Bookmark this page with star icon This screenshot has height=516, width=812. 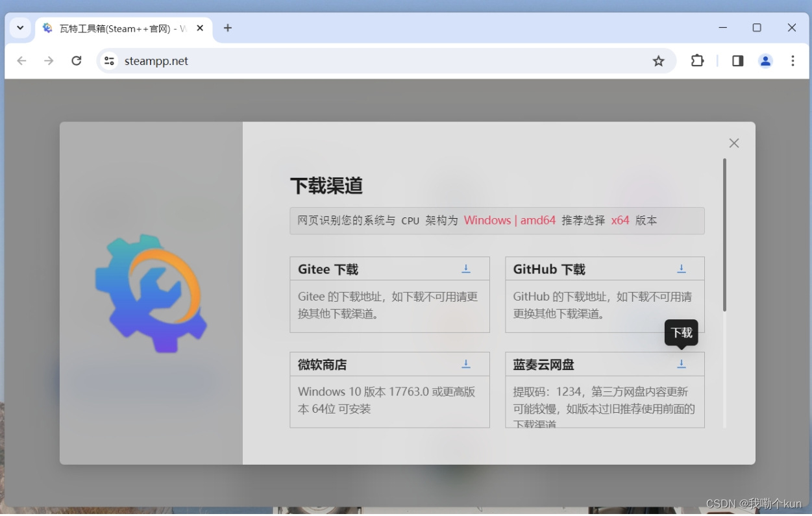(659, 61)
